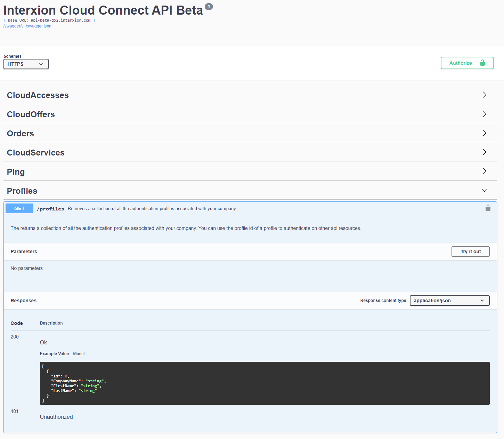Switch to the Model tab
This screenshot has height=439, width=504.
[79, 354]
